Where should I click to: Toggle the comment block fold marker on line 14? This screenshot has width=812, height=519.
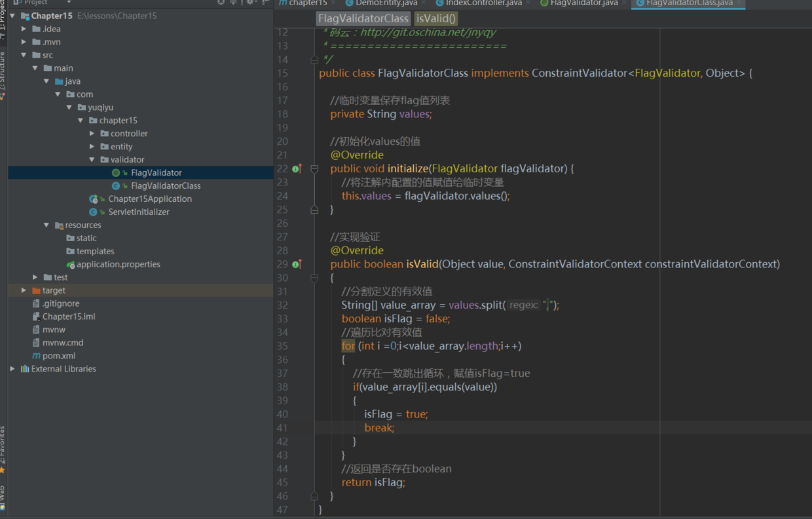(x=314, y=60)
